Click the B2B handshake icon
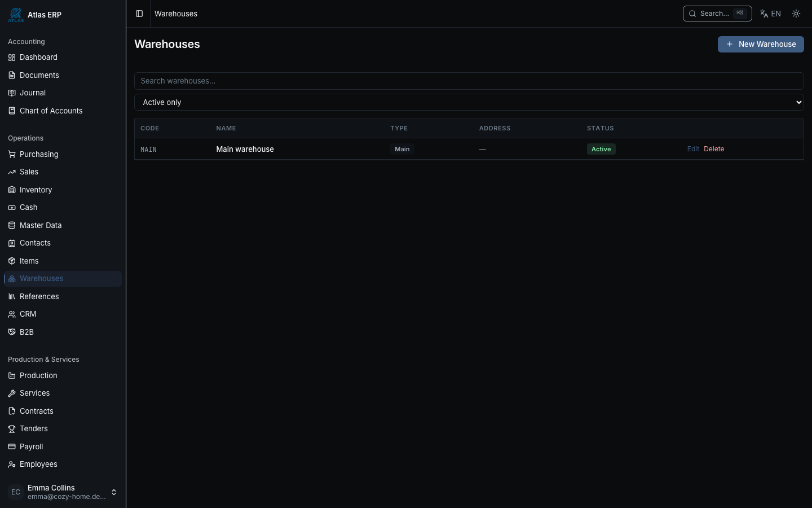Screen dimensions: 812x508 12,332
